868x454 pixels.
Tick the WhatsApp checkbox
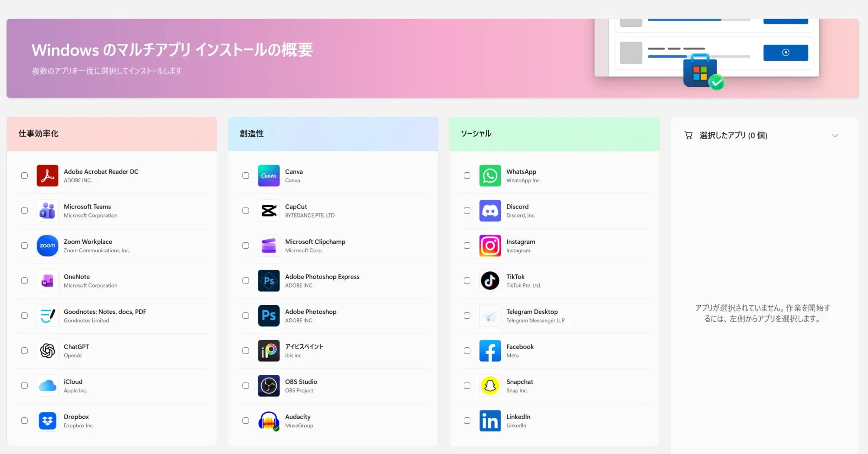(x=467, y=175)
